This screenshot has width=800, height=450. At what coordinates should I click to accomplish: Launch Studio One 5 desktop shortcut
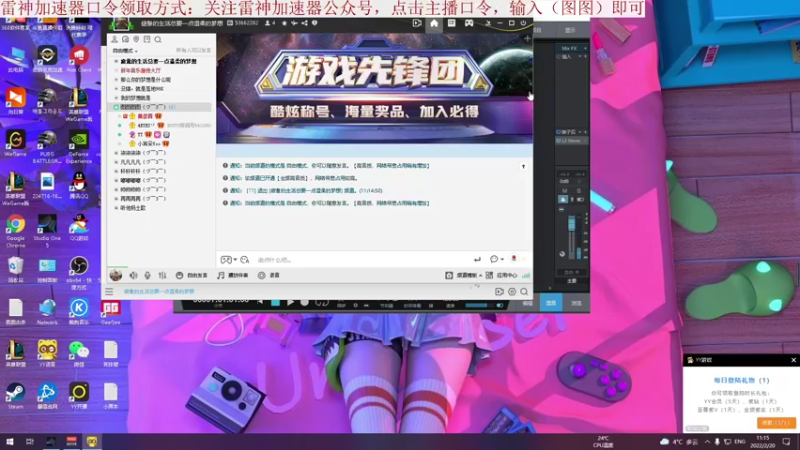pos(47,231)
